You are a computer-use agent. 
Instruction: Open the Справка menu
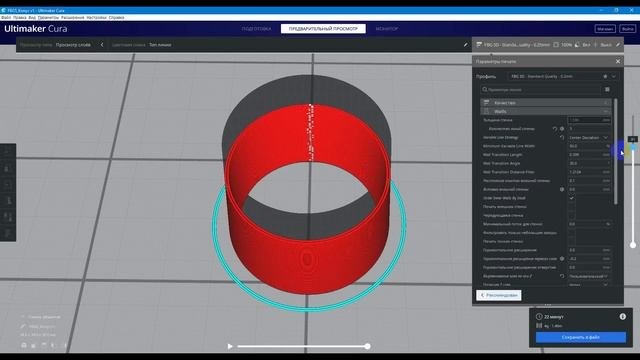(x=116, y=18)
